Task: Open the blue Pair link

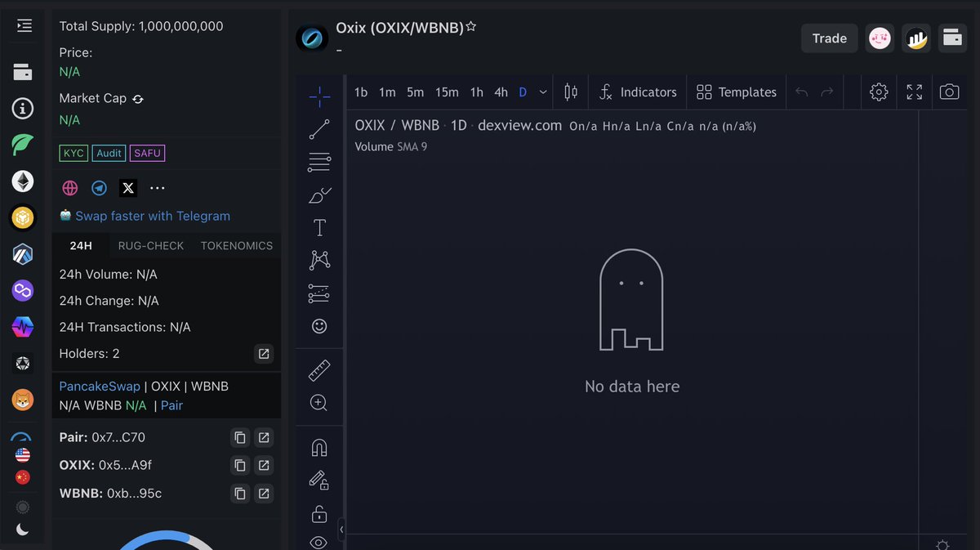Action: click(x=171, y=405)
